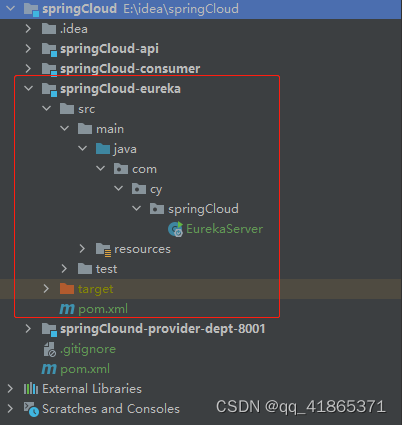The image size is (402, 425).
Task: Select the springCloud project root label
Action: tap(80, 9)
